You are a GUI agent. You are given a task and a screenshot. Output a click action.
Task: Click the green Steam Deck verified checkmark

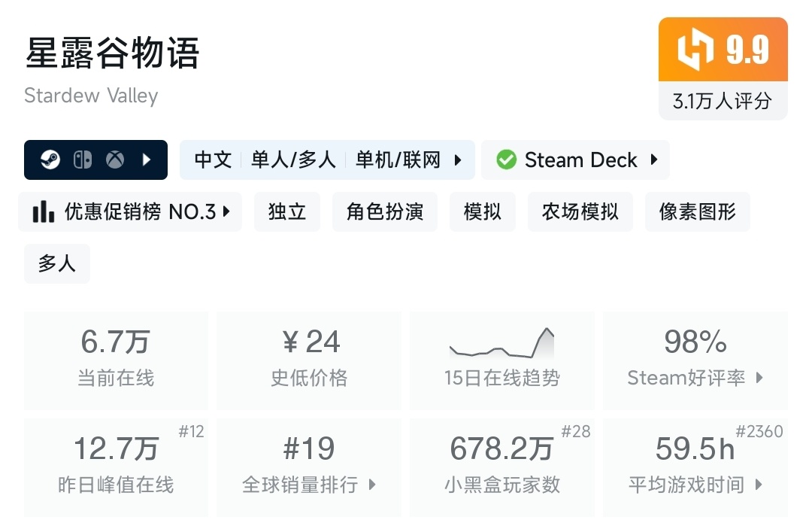point(507,160)
